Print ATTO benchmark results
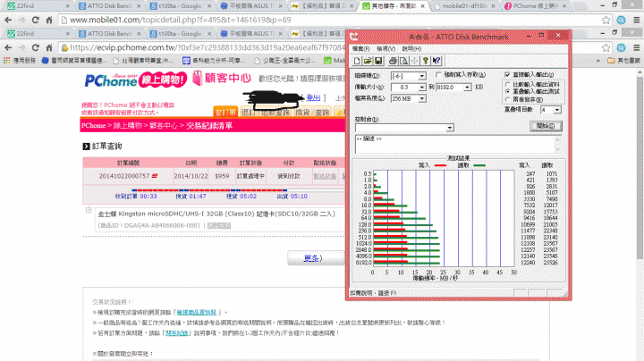Image resolution: width=644 pixels, height=361 pixels. tap(393, 61)
